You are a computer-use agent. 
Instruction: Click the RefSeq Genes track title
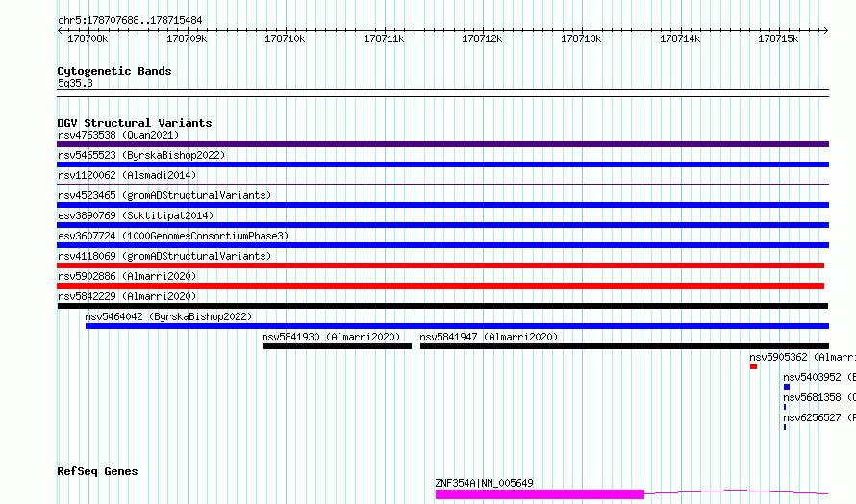pyautogui.click(x=97, y=472)
